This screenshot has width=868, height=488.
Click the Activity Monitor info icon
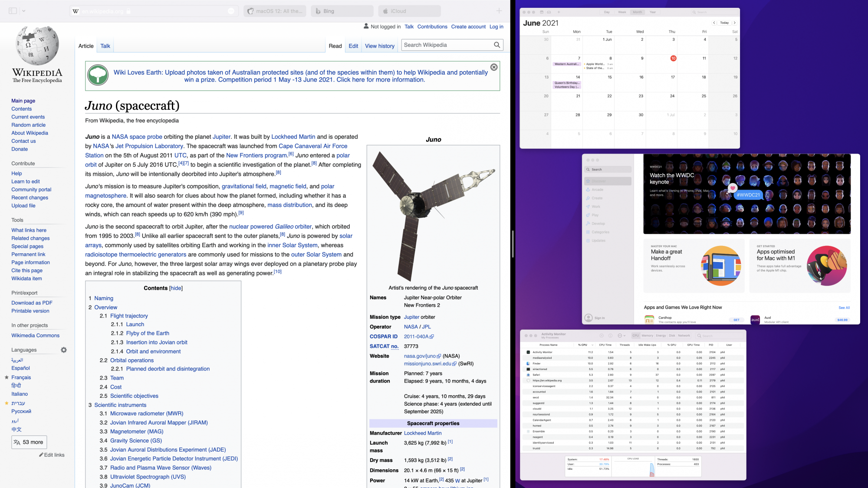click(x=610, y=336)
